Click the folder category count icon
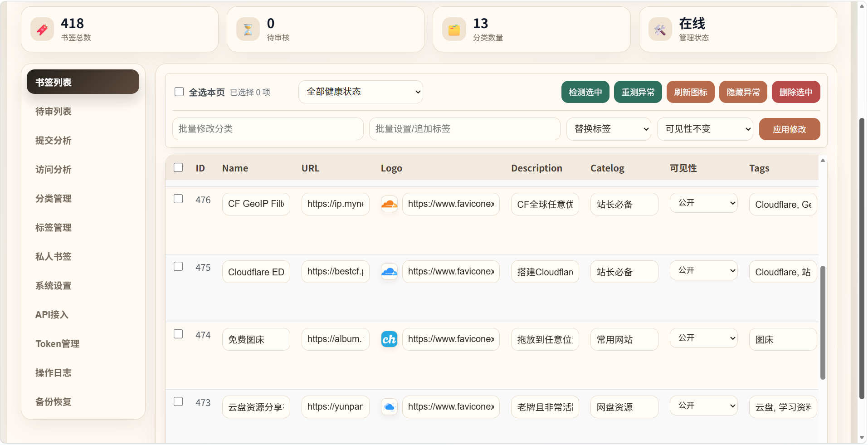Screen dimensions: 868x445 point(454,29)
